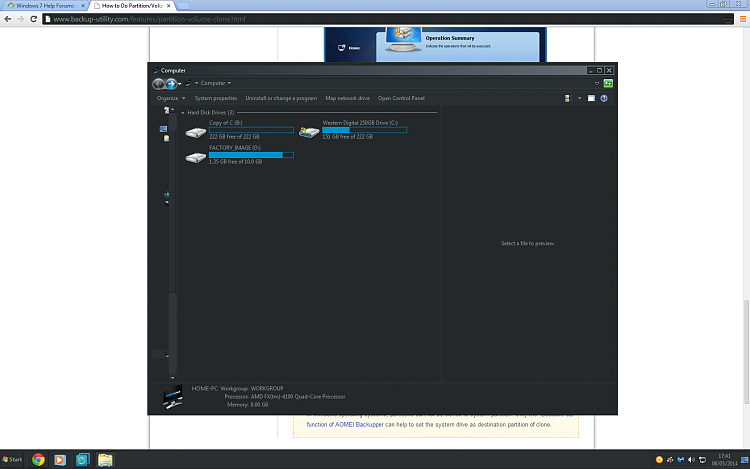The width and height of the screenshot is (750, 469).
Task: Click Chrome's back arrow
Action: 8,19
